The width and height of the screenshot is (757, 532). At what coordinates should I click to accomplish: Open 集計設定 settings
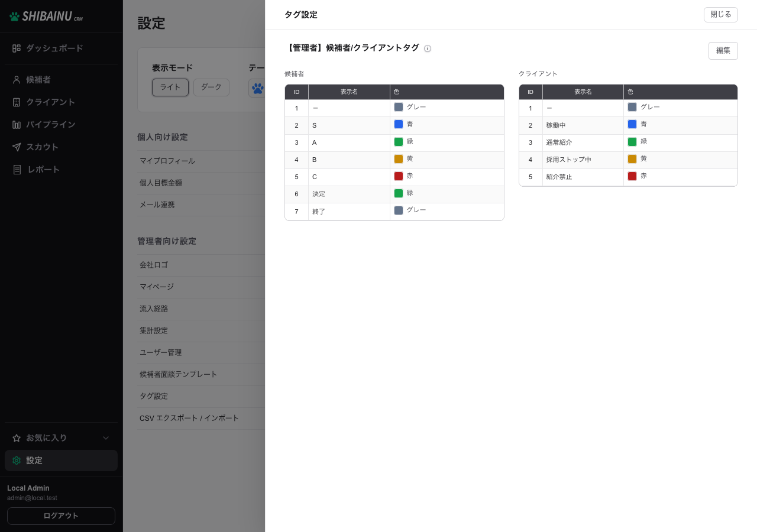tap(154, 330)
